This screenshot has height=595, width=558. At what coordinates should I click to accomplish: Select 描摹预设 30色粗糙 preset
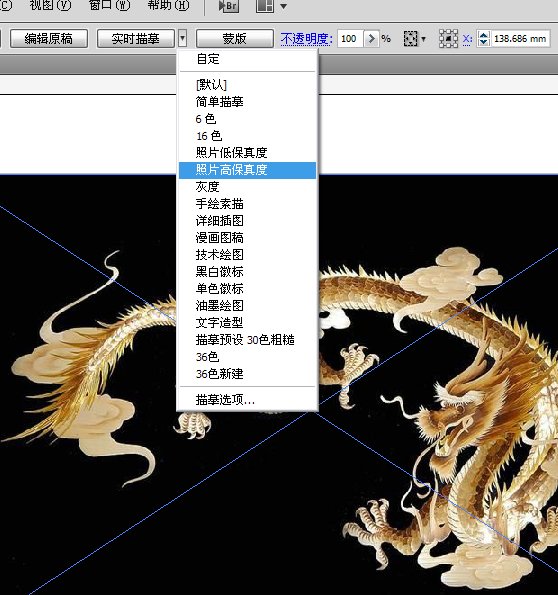[x=247, y=340]
